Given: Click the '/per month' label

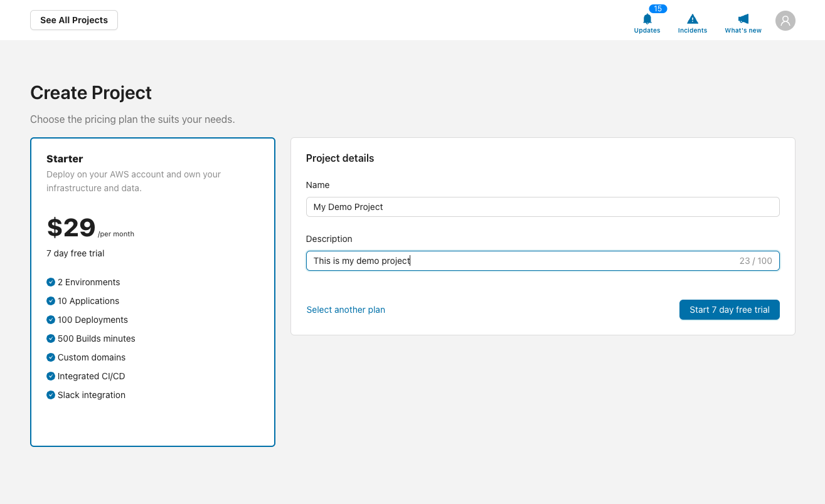Looking at the screenshot, I should coord(116,234).
